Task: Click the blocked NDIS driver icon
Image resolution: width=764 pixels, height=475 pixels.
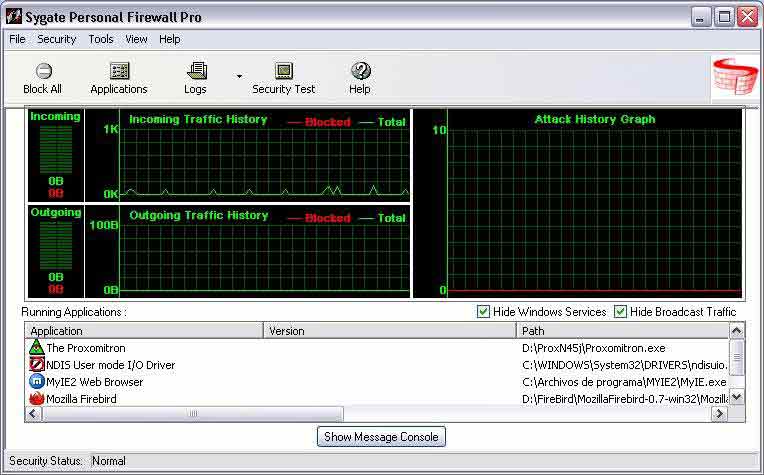Action: pyautogui.click(x=37, y=364)
